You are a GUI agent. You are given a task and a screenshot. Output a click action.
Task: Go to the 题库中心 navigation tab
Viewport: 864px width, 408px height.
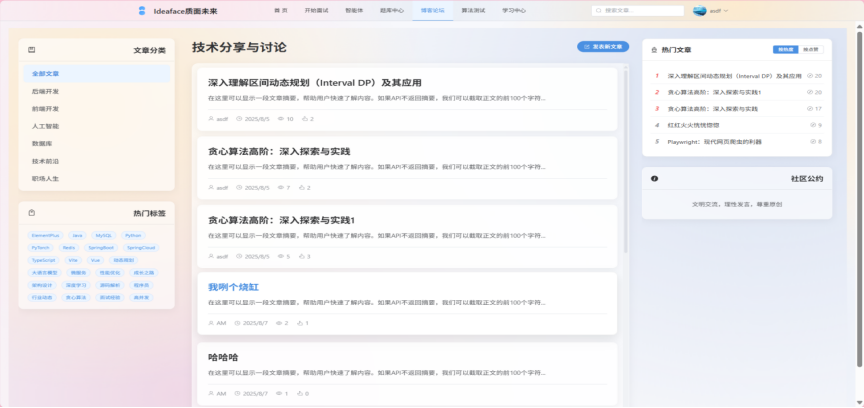392,10
